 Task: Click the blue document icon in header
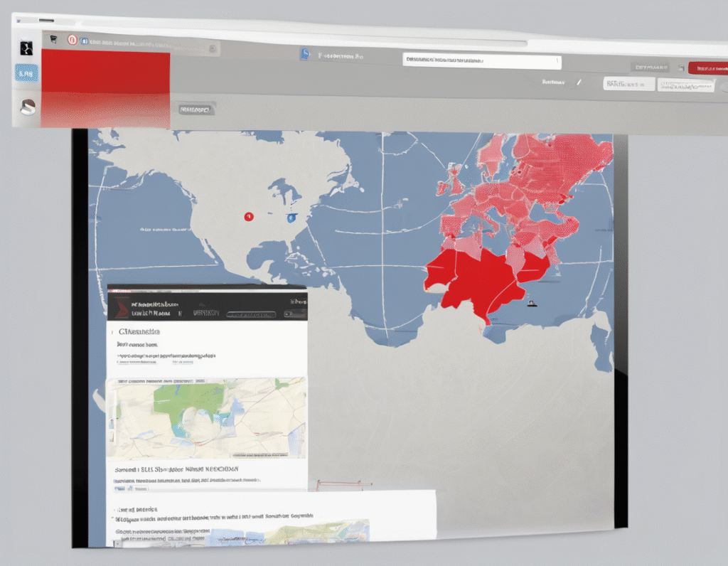click(305, 55)
